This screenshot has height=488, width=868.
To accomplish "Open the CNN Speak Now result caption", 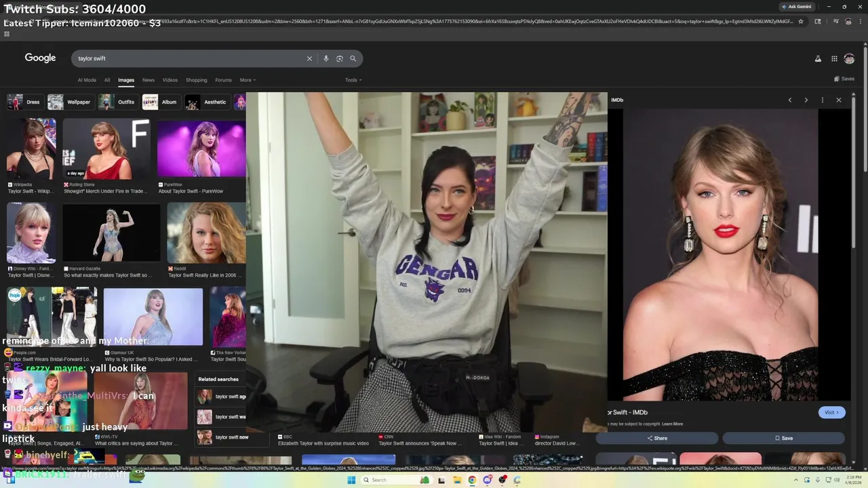I will coord(420,443).
